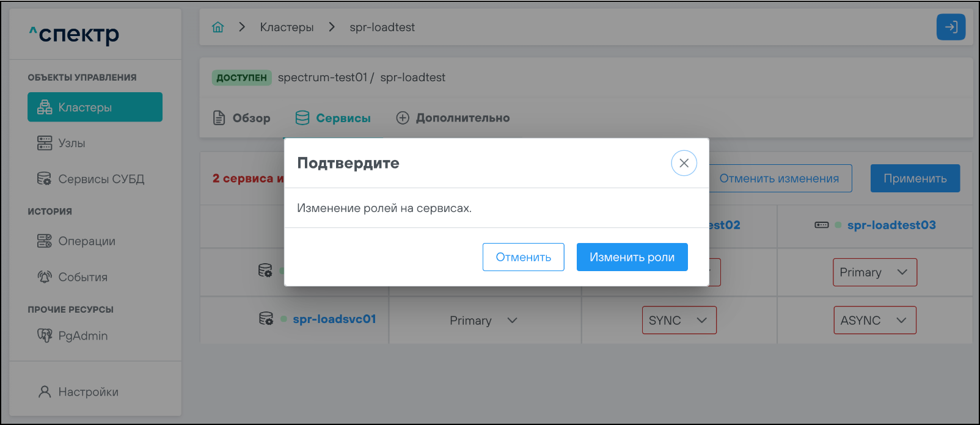Click the События alarm icon
Viewport: 980px width, 425px height.
tap(45, 277)
